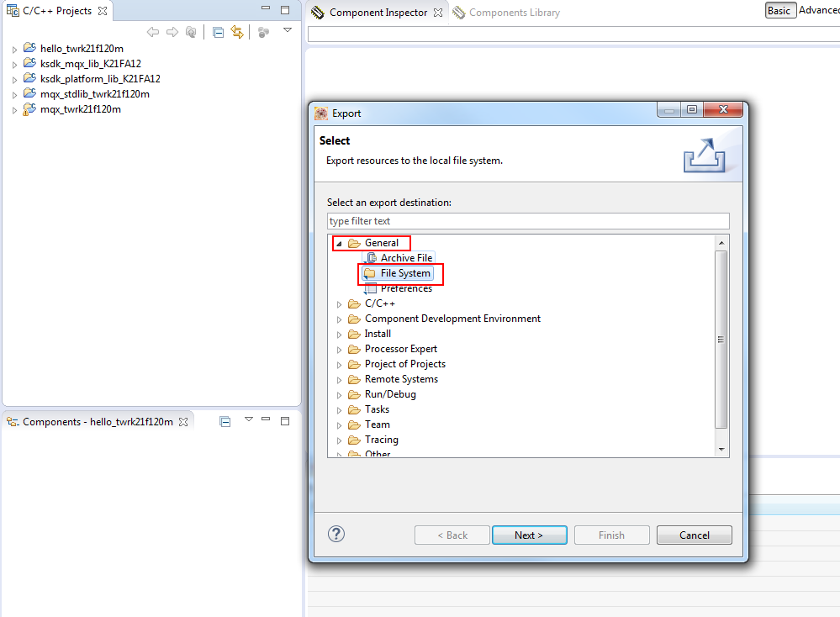Viewport: 840px width, 617px height.
Task: Expand the C/C++ export category
Action: 339,304
